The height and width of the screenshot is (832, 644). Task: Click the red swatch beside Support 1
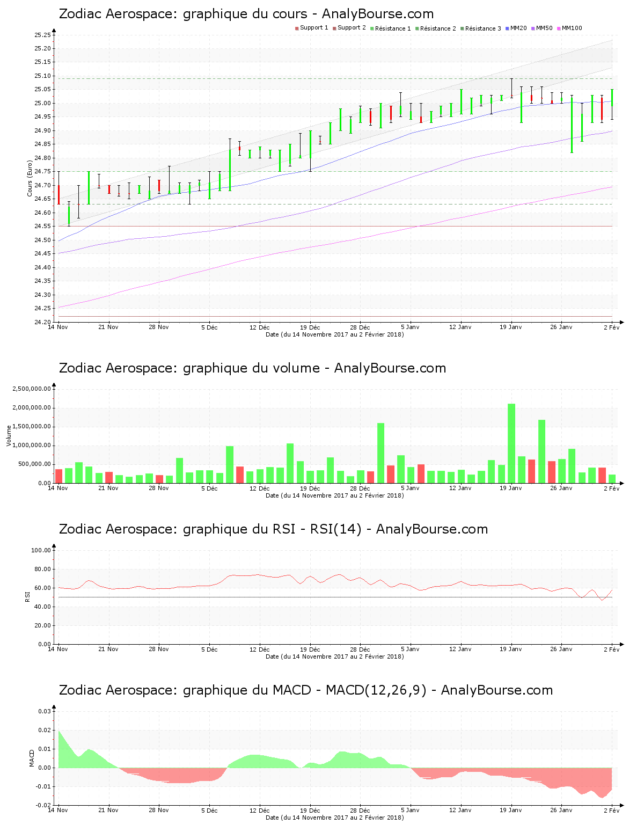pyautogui.click(x=297, y=28)
